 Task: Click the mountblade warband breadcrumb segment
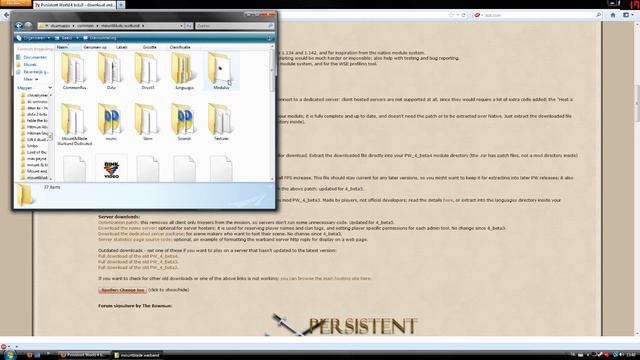tap(120, 26)
